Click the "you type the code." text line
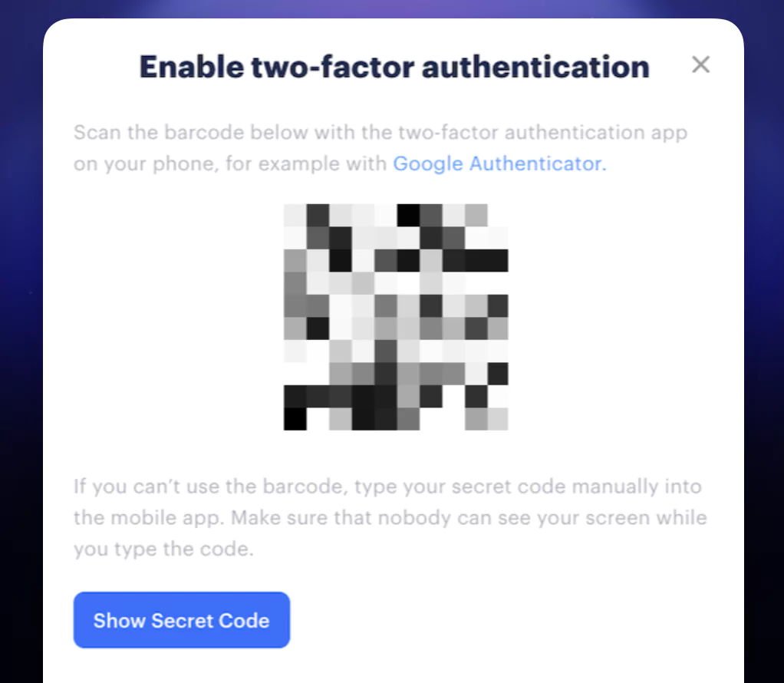This screenshot has width=784, height=683. pyautogui.click(x=163, y=549)
